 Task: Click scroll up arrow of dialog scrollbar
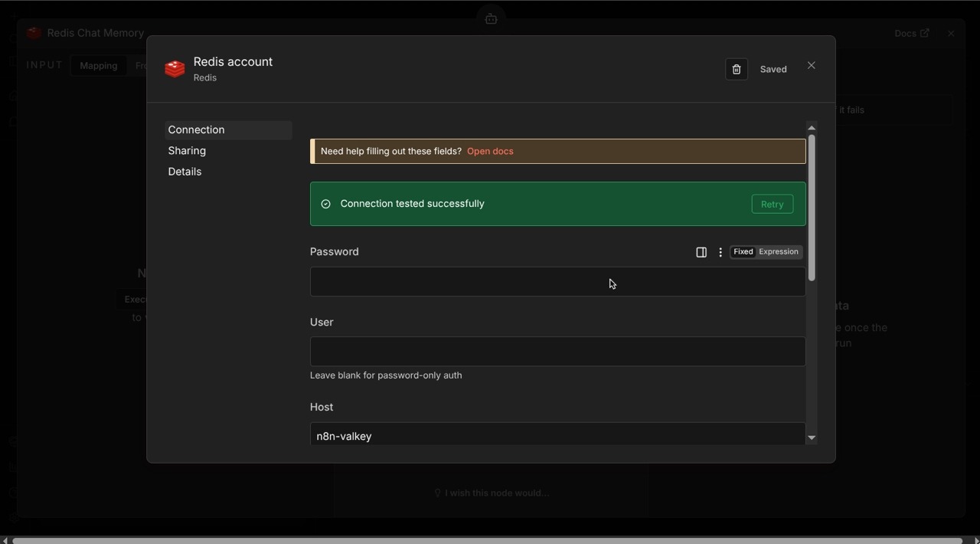(x=812, y=128)
